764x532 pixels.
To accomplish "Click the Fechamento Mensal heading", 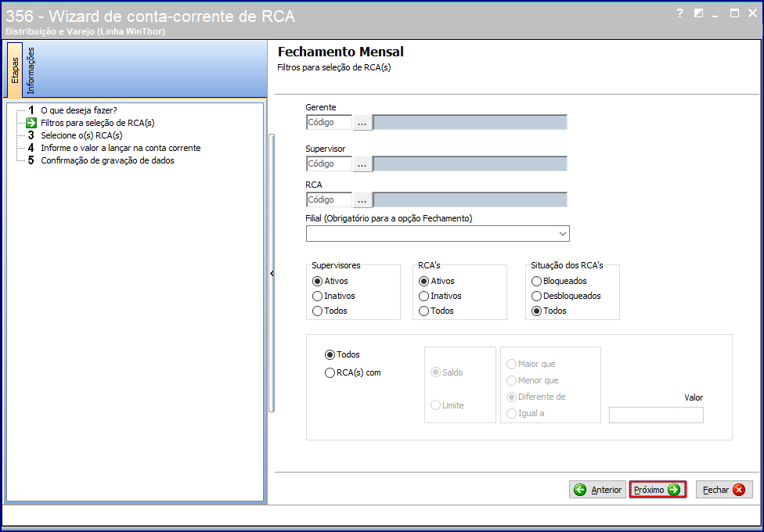I will click(x=341, y=52).
